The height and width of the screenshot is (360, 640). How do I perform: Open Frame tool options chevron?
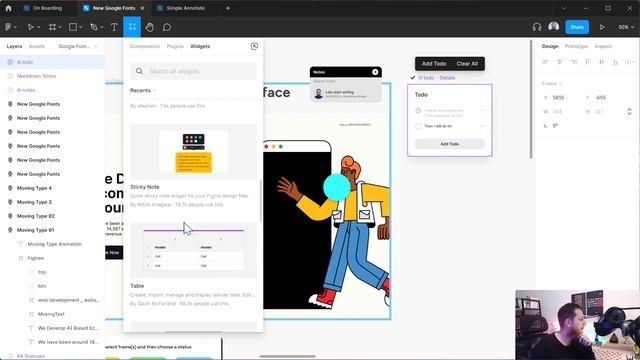[60, 27]
